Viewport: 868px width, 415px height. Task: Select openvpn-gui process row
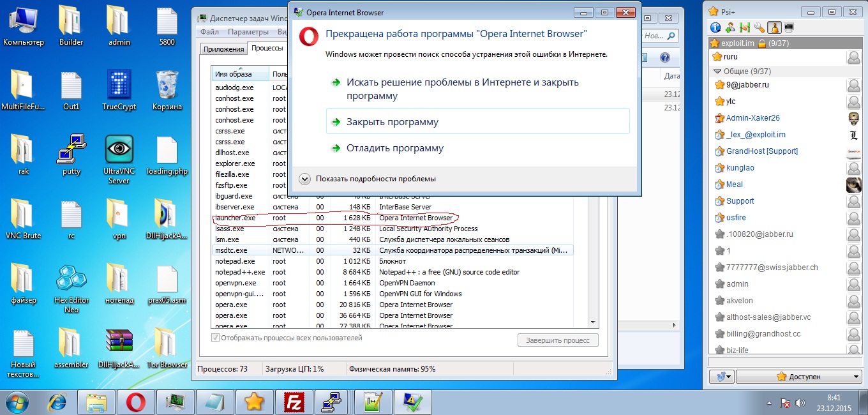coord(393,294)
